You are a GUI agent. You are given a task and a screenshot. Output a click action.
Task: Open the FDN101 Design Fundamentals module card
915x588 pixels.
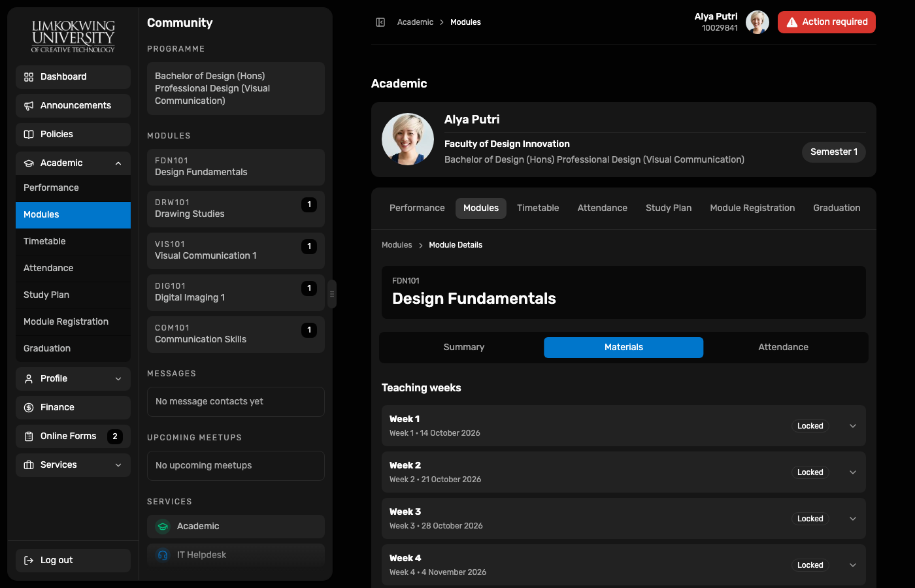tap(236, 167)
